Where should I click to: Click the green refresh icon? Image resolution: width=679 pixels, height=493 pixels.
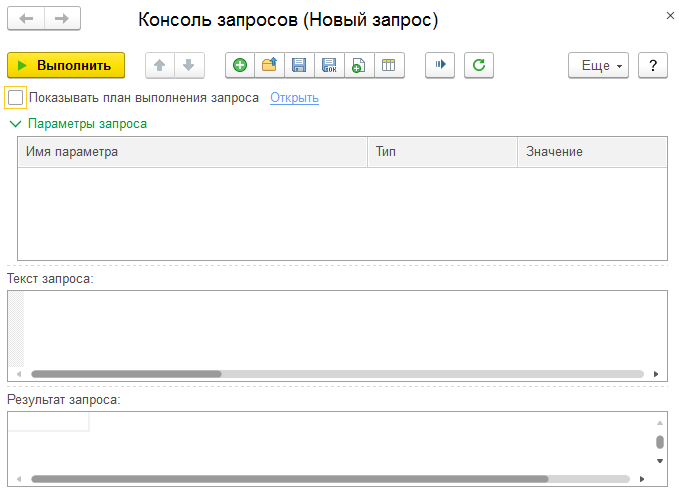tap(479, 65)
